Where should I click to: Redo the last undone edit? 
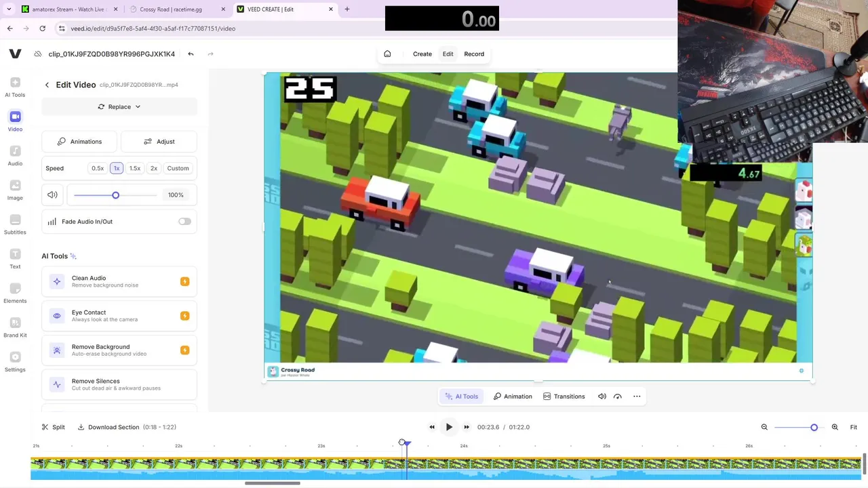pos(210,54)
